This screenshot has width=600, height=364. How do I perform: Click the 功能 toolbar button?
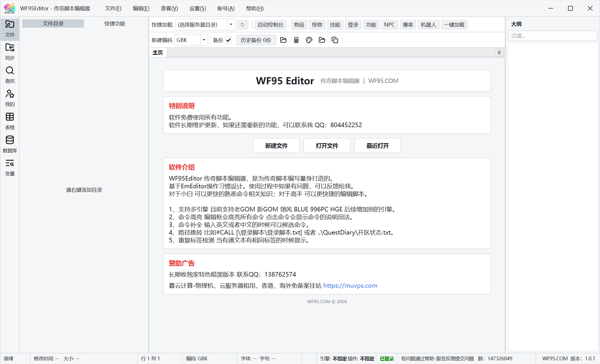[x=371, y=25]
